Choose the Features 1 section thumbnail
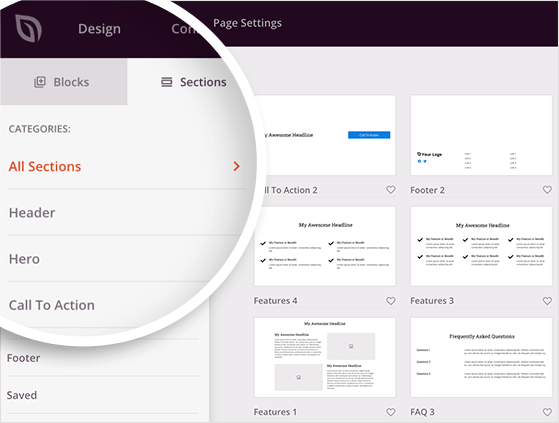The height and width of the screenshot is (423, 559). pyautogui.click(x=325, y=357)
